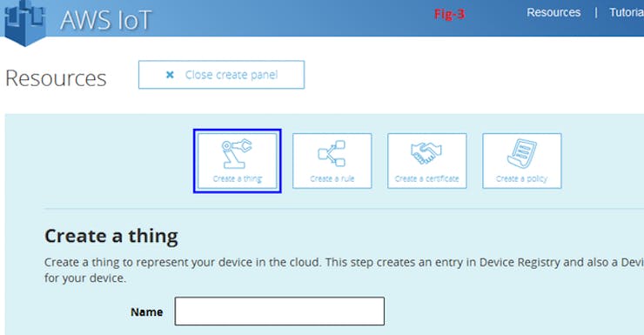
Task: Click the Name field label
Action: (x=146, y=312)
